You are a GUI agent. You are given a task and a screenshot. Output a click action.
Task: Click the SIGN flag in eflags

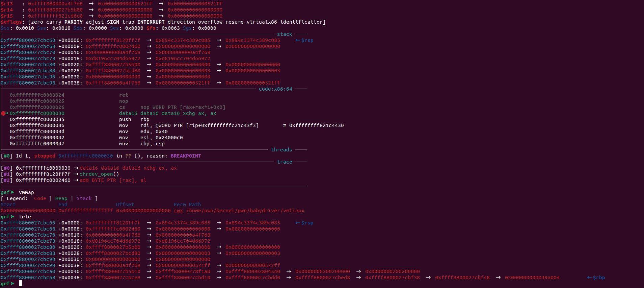[113, 22]
